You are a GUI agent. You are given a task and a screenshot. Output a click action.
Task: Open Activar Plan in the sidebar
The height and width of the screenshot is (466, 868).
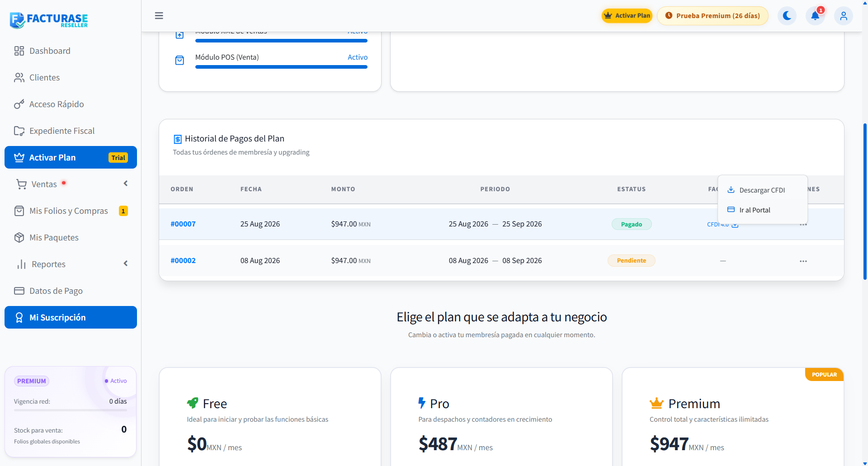(x=71, y=157)
